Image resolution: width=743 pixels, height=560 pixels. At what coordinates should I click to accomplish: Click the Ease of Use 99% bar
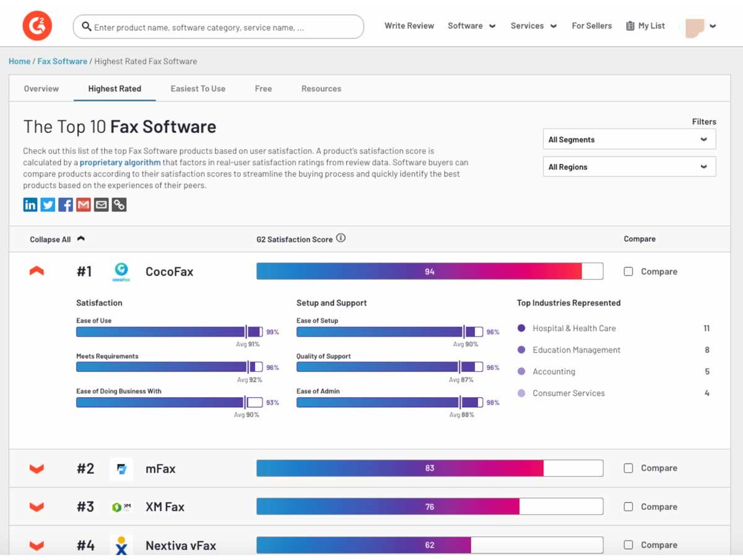point(169,332)
